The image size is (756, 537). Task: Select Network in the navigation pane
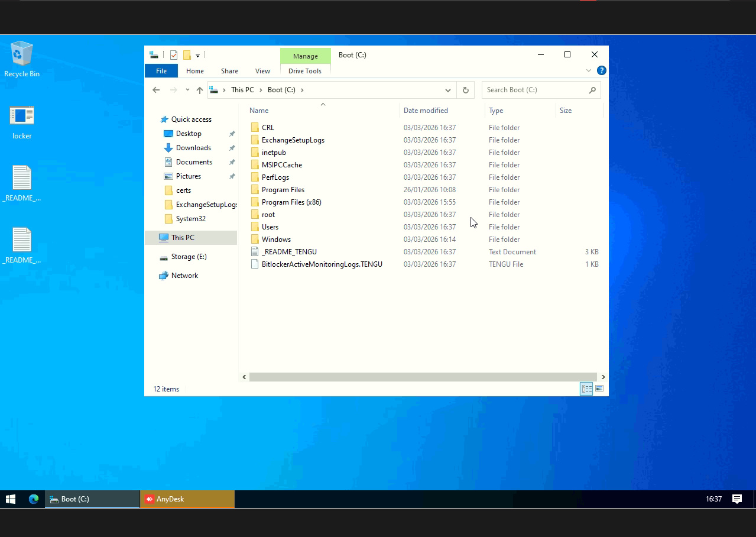(x=184, y=276)
